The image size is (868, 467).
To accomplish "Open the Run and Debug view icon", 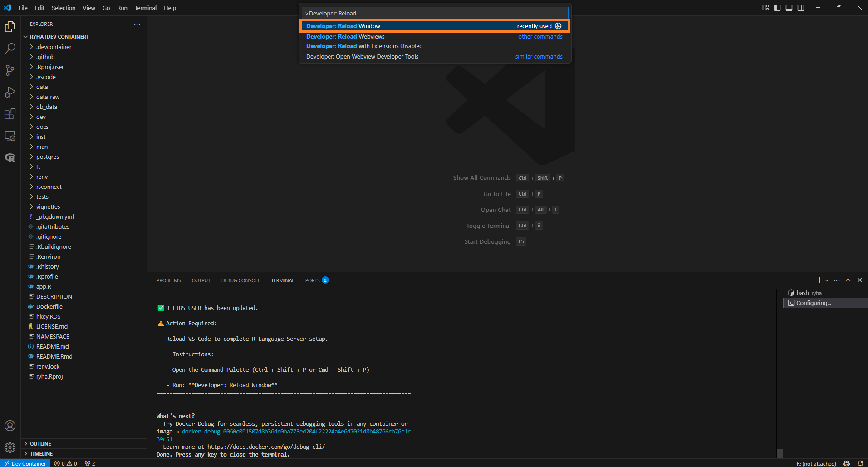I will pos(10,92).
